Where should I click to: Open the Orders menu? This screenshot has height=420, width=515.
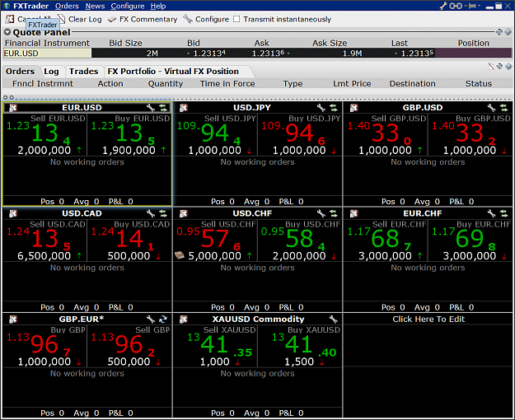coord(67,6)
